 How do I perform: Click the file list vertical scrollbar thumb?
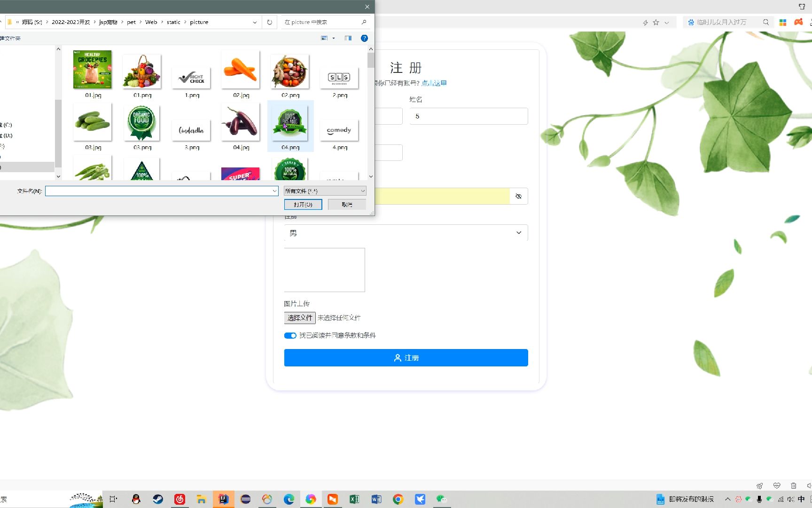click(371, 60)
